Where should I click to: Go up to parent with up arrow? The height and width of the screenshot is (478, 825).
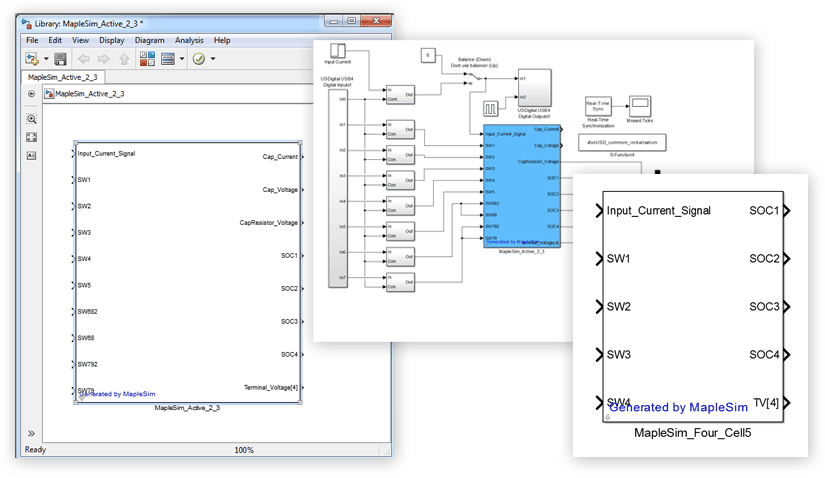pos(124,59)
